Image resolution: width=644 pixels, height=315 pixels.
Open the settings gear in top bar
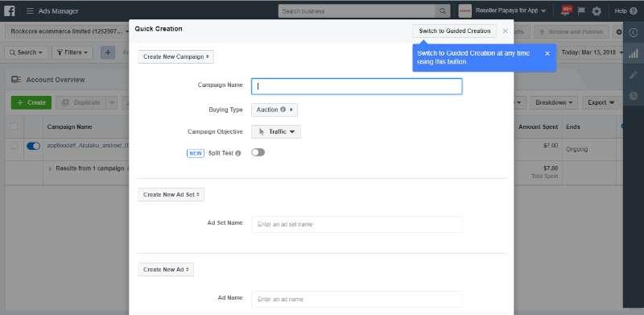(597, 11)
